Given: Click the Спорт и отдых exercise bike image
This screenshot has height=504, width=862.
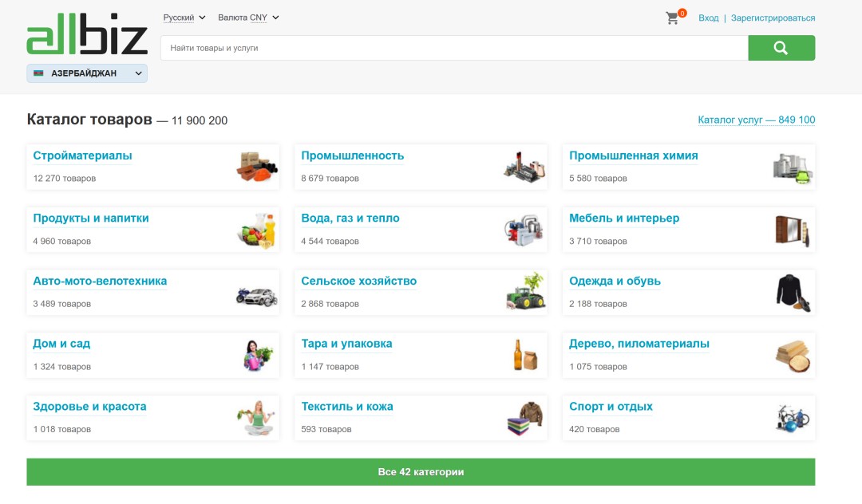Looking at the screenshot, I should [793, 419].
